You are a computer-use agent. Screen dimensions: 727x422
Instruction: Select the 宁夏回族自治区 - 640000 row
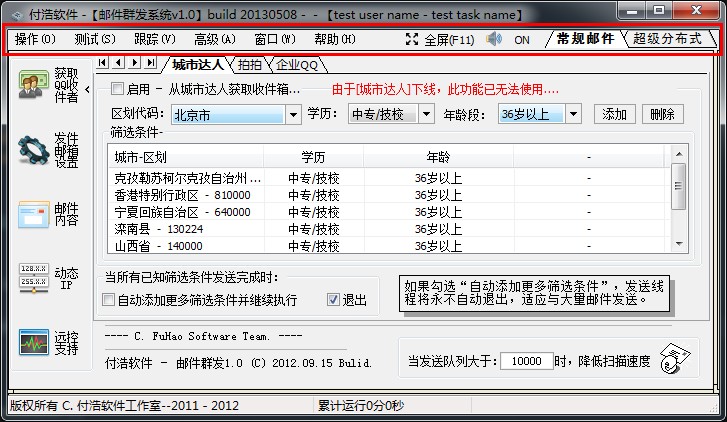pyautogui.click(x=389, y=212)
